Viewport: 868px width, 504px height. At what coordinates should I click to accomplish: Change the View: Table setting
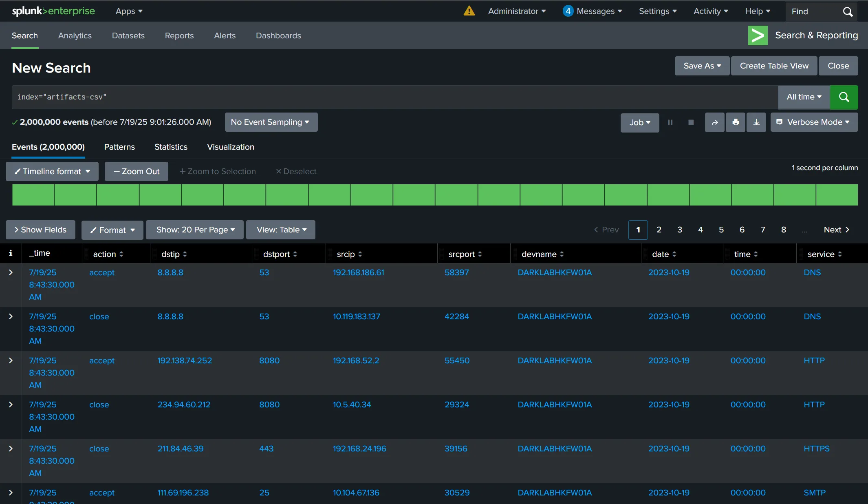(281, 230)
